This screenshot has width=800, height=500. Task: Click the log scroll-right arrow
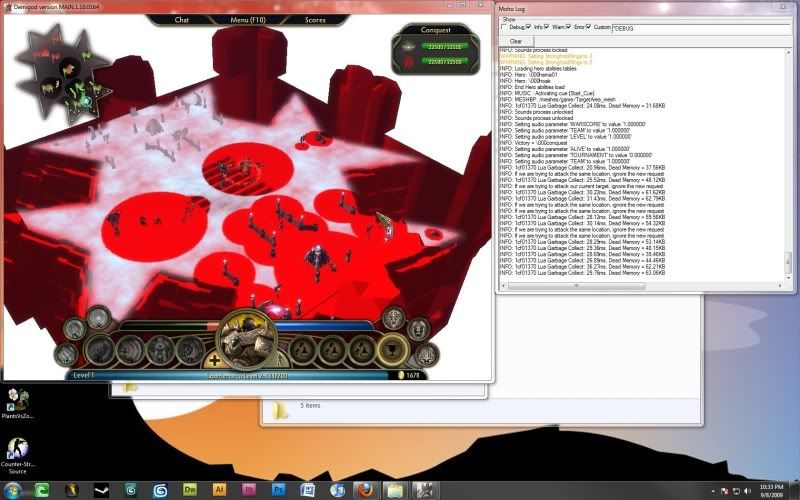(x=780, y=286)
